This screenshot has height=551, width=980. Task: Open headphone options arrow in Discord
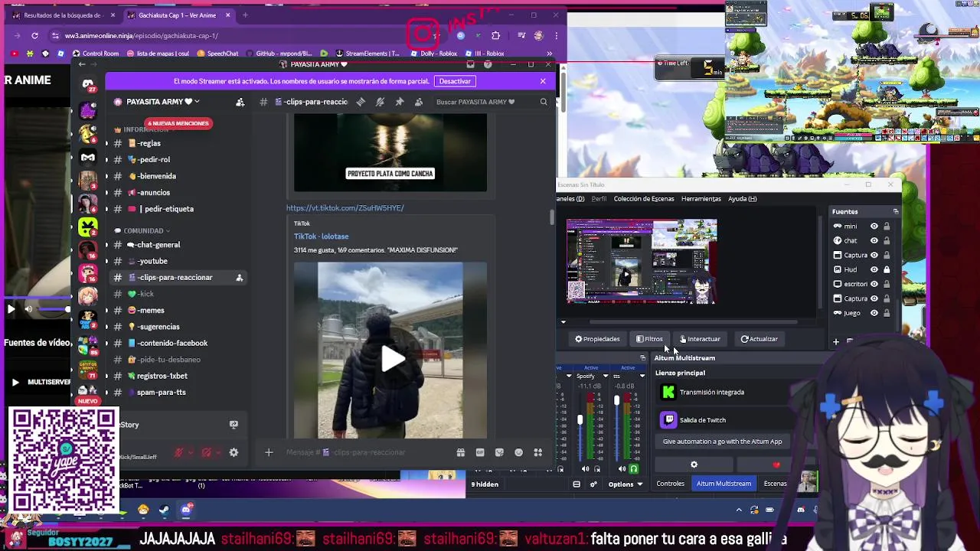[218, 452]
